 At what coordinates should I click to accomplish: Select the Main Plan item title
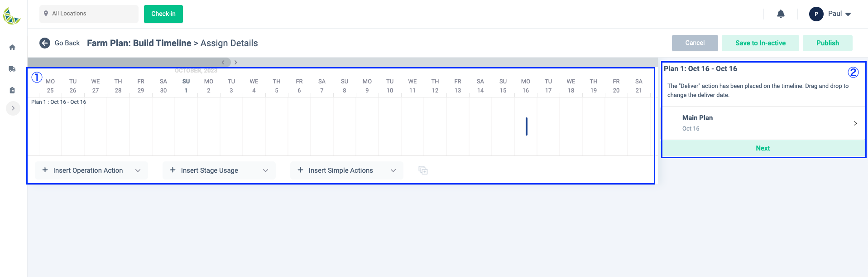pos(697,118)
